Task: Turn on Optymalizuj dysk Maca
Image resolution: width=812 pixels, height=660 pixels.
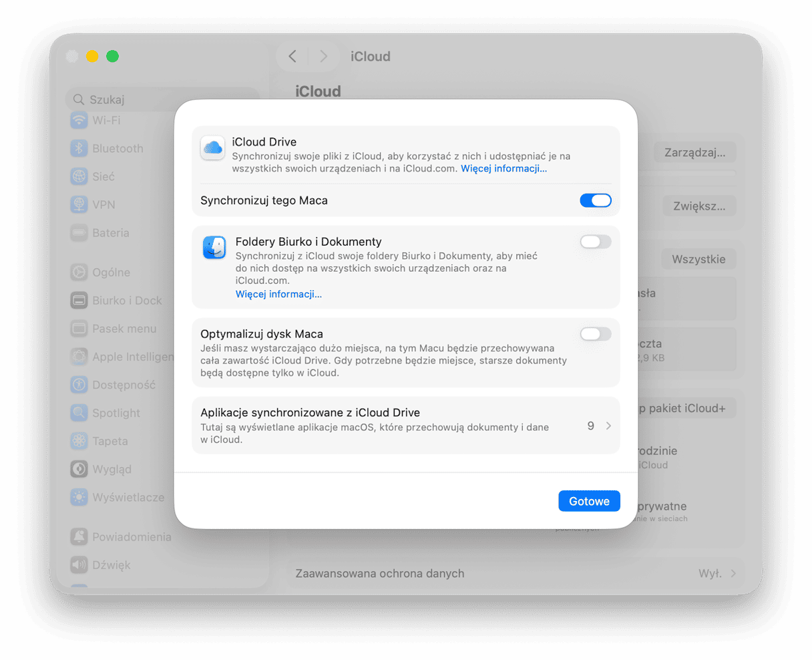Action: coord(595,334)
